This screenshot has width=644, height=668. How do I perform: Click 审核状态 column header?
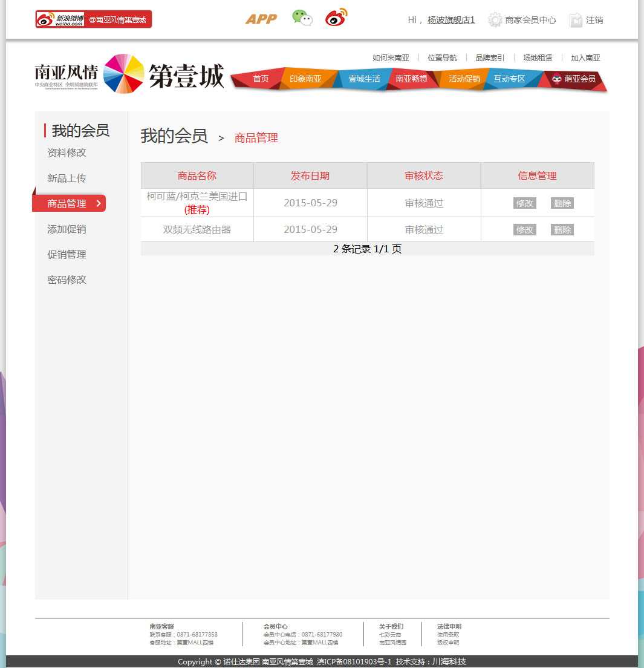(x=424, y=175)
